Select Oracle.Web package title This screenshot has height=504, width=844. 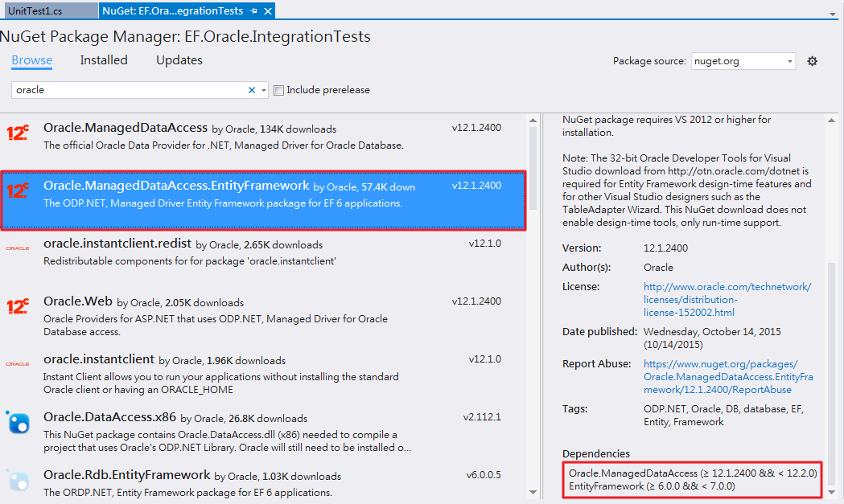[78, 301]
